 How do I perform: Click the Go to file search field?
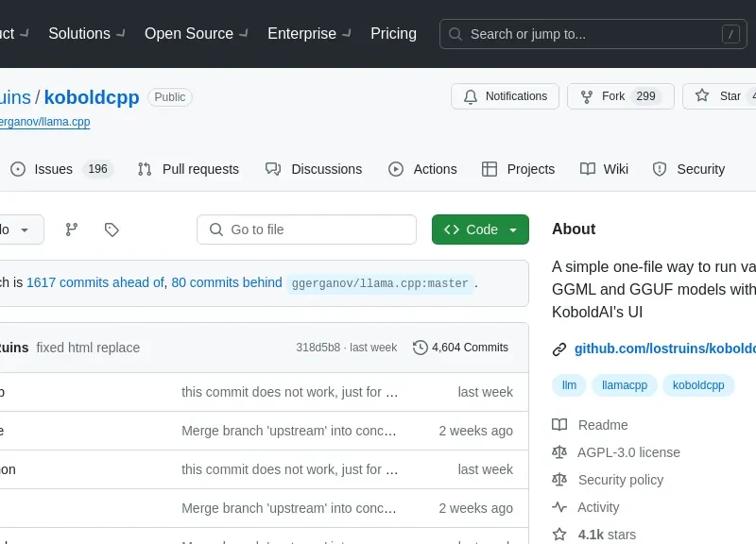[x=307, y=229]
